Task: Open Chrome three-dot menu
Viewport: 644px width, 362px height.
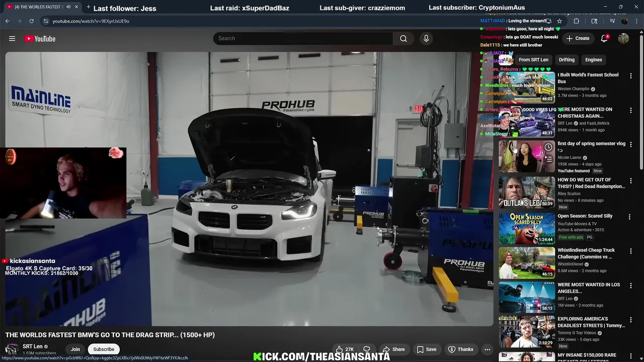Action: (635, 21)
